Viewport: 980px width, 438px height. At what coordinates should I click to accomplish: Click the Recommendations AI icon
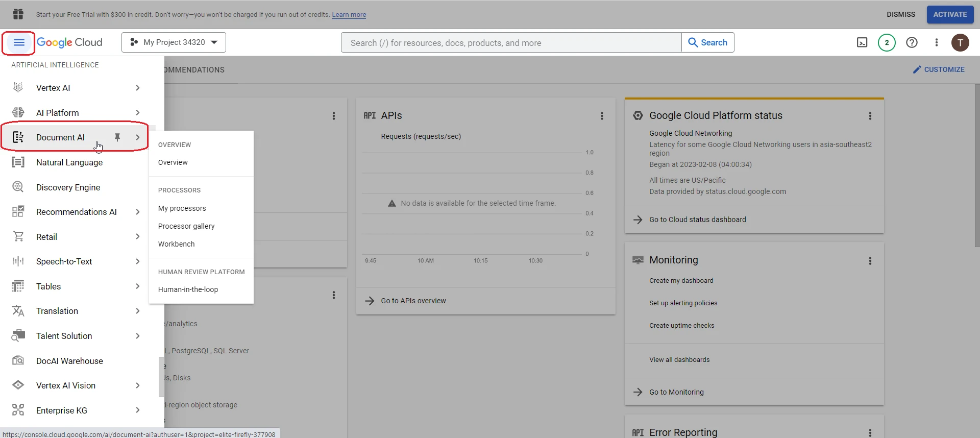18,212
